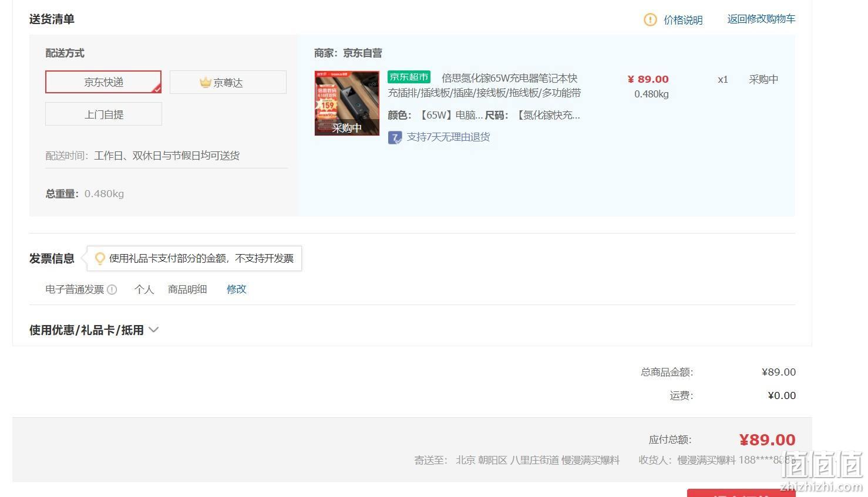868x497 pixels.
Task: Click the 采购中 status text
Action: click(763, 79)
